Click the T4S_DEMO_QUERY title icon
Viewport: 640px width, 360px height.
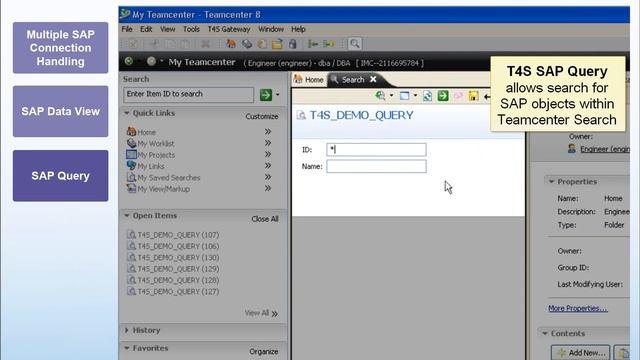[301, 116]
